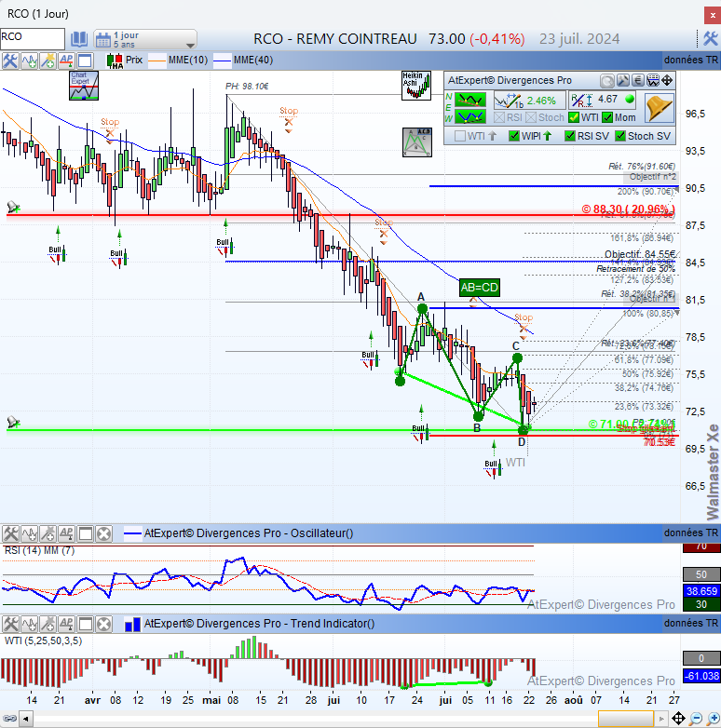This screenshot has width=721, height=728.
Task: Click the données TR label on price toolbar
Action: (x=691, y=60)
